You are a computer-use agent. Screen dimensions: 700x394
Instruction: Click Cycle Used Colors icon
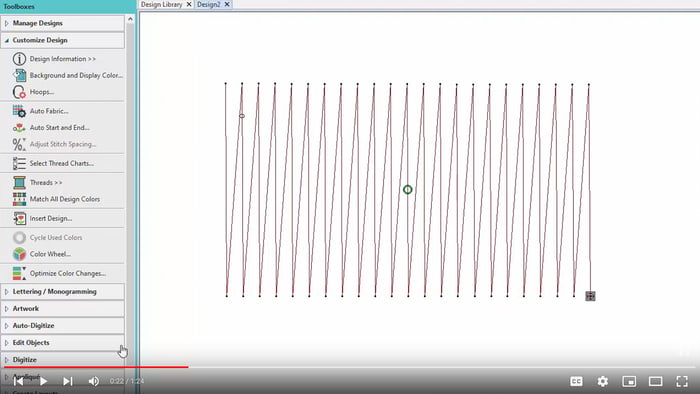[19, 237]
